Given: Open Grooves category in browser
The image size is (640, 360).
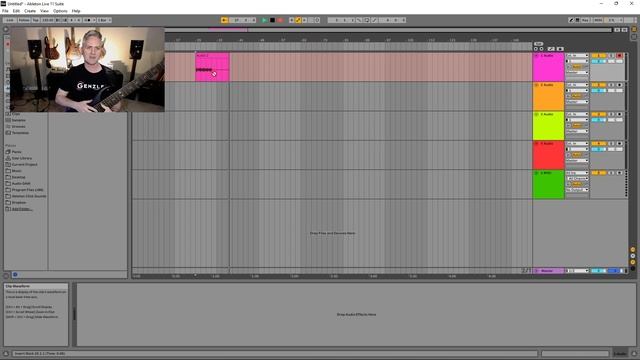Looking at the screenshot, I should [18, 127].
